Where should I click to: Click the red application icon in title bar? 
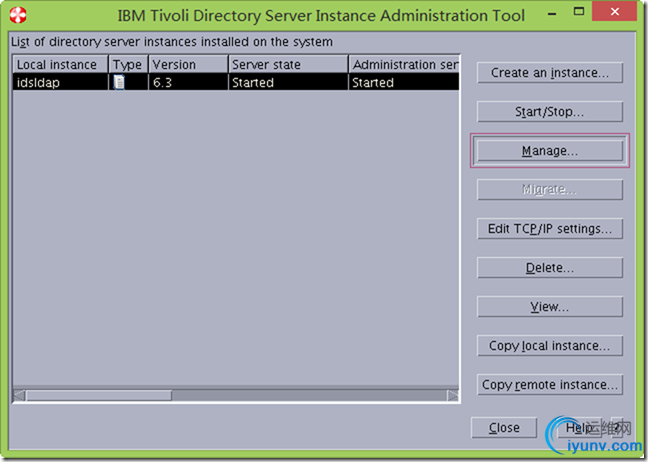tap(18, 15)
